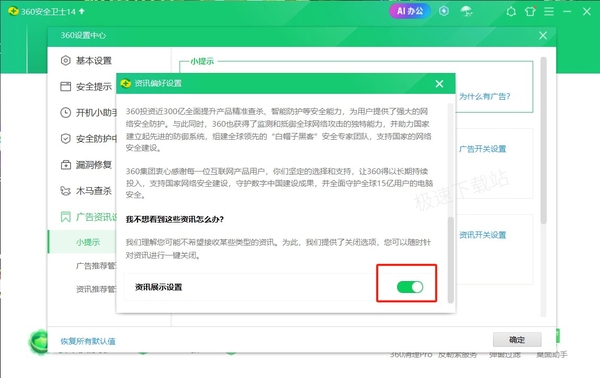The width and height of the screenshot is (600, 378).
Task: Click the blue hexagon shield icon in title bar
Action: pyautogui.click(x=444, y=11)
